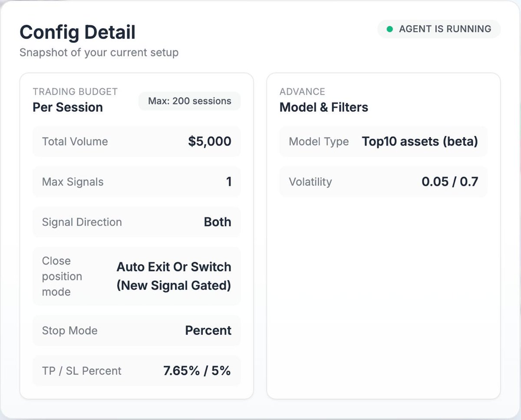The image size is (521, 420).
Task: Click the green running status dot
Action: coord(389,29)
